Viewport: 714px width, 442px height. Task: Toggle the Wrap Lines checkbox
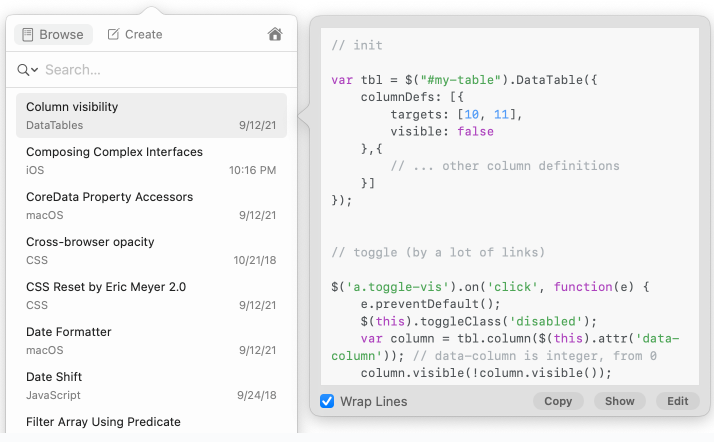(x=327, y=401)
